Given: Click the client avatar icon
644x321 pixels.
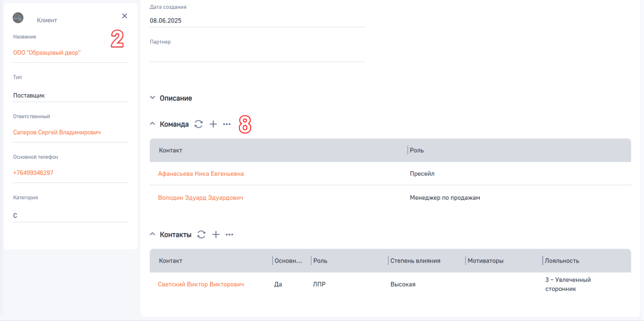Looking at the screenshot, I should tap(18, 18).
